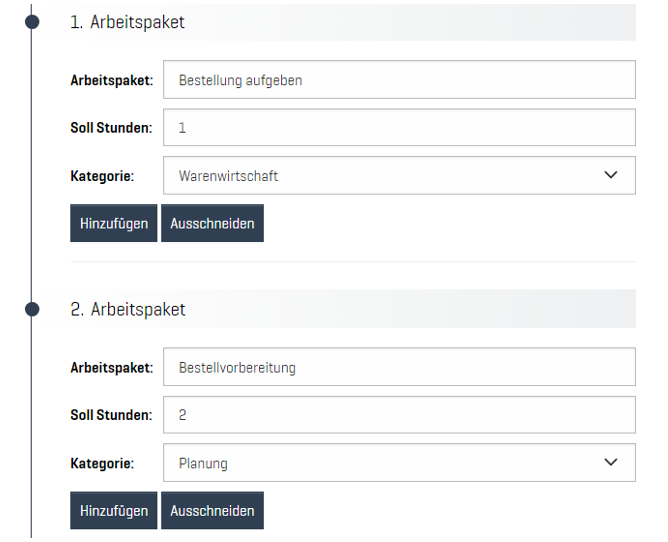This screenshot has height=542, width=668.
Task: Click Arbeitspaket label in first package
Action: (x=111, y=80)
